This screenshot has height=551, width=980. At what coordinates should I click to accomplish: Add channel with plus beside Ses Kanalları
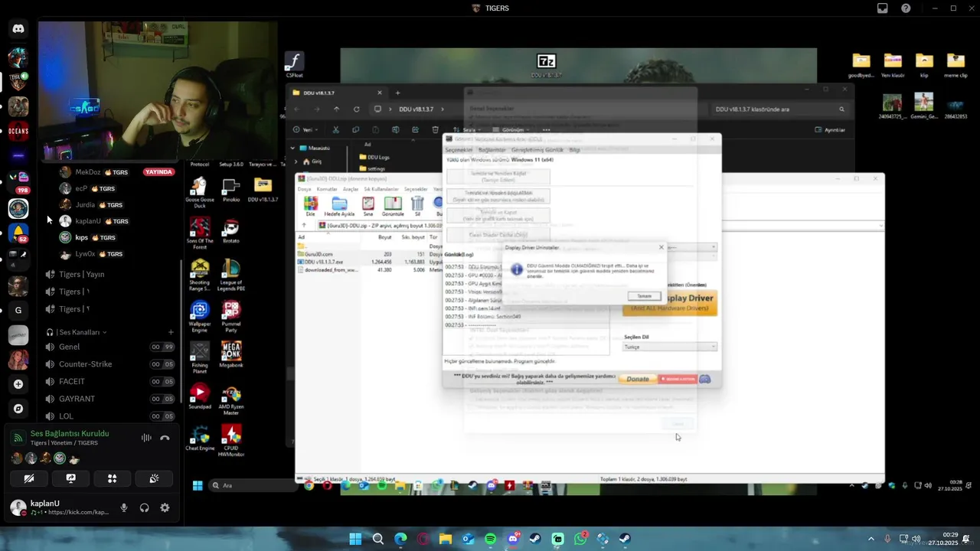coord(171,332)
